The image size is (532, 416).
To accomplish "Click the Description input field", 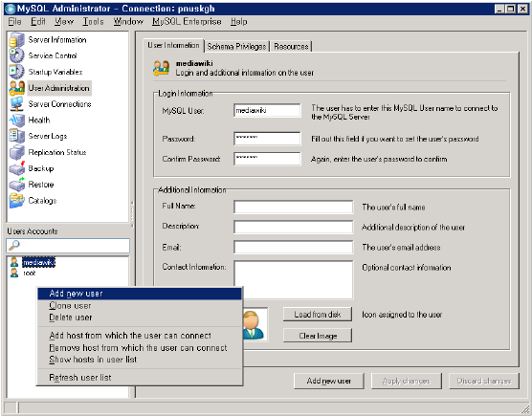I will tap(293, 228).
